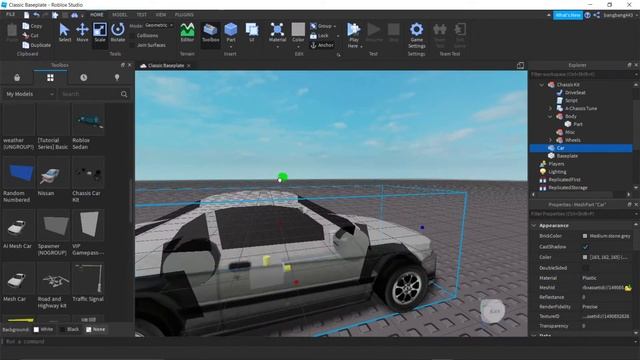Switch to the TEST ribbon tab
This screenshot has width=640, height=360.
(141, 15)
